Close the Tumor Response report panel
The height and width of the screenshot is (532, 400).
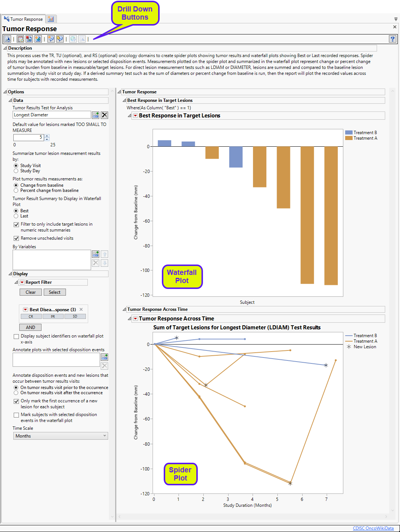click(395, 27)
